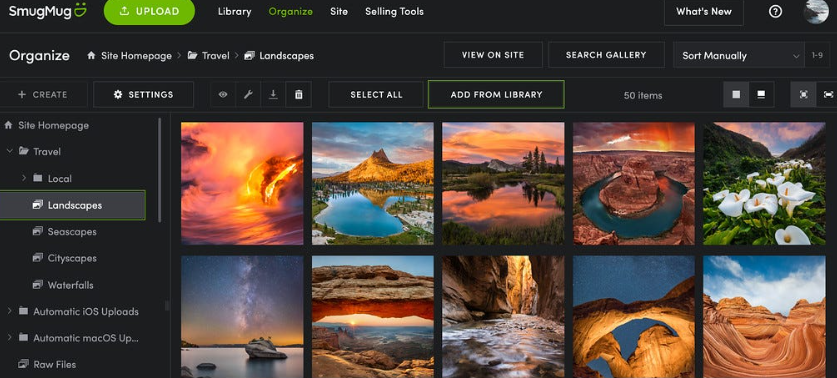Click the eye visibility icon in toolbar
This screenshot has height=378, width=837.
tap(223, 94)
